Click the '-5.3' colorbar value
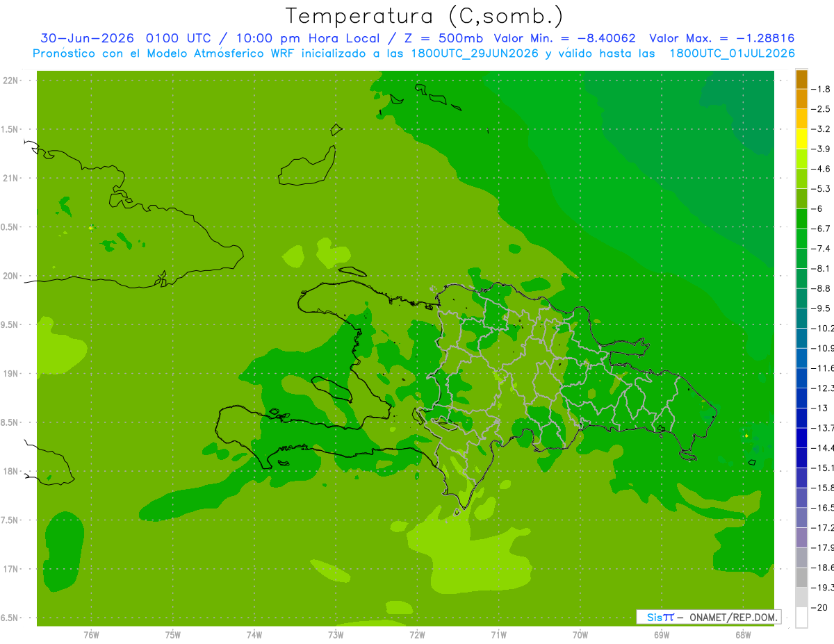This screenshot has width=834, height=644. click(x=822, y=189)
